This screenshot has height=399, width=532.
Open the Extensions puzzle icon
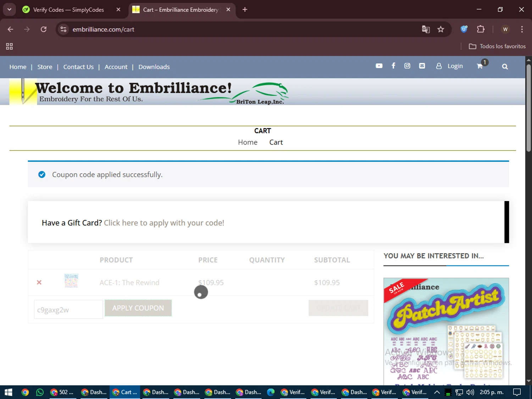click(481, 29)
